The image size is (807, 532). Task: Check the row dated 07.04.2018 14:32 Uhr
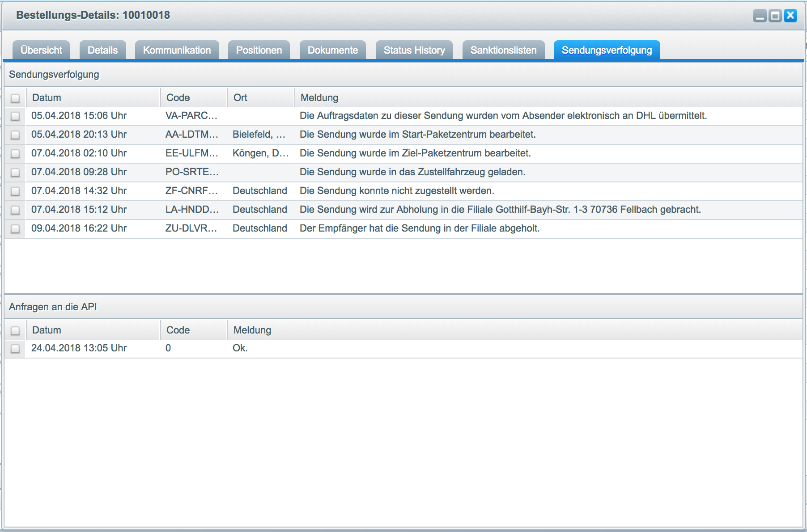coord(15,191)
